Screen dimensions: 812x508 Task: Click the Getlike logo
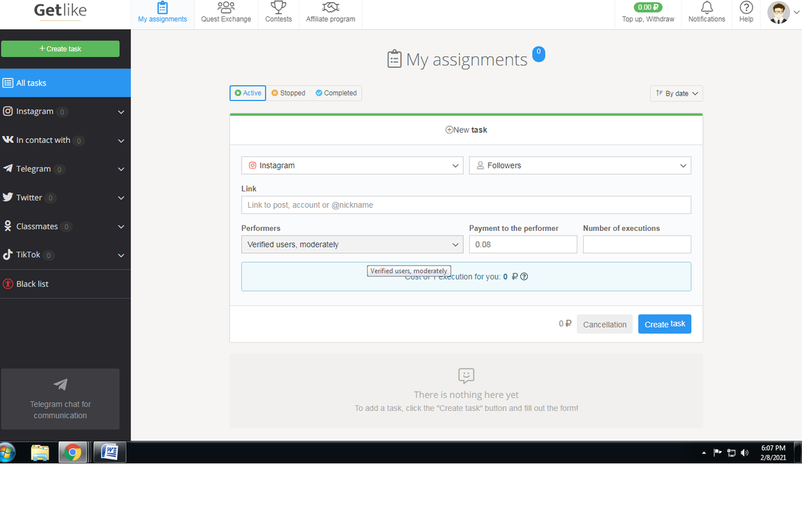60,11
